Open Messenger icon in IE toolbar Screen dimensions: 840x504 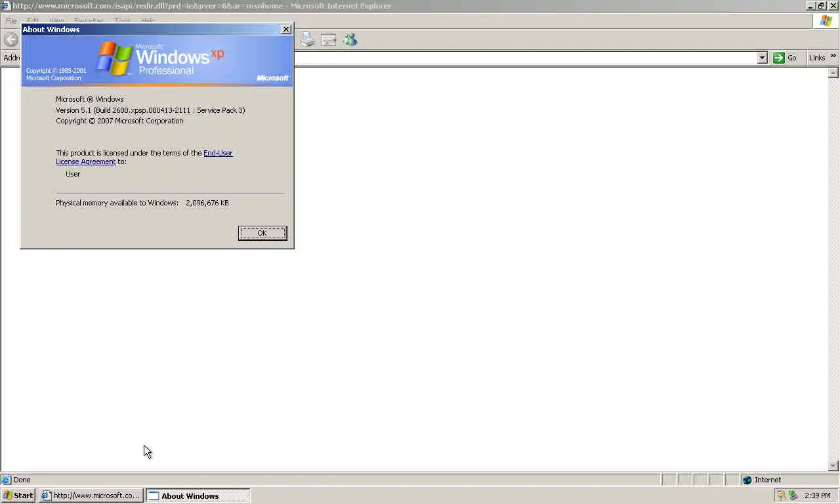pyautogui.click(x=350, y=40)
